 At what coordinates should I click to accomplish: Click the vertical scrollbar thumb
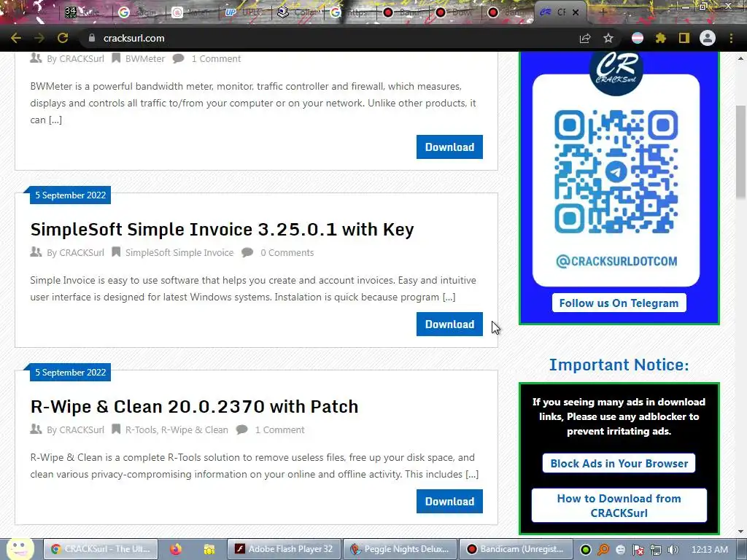click(740, 152)
